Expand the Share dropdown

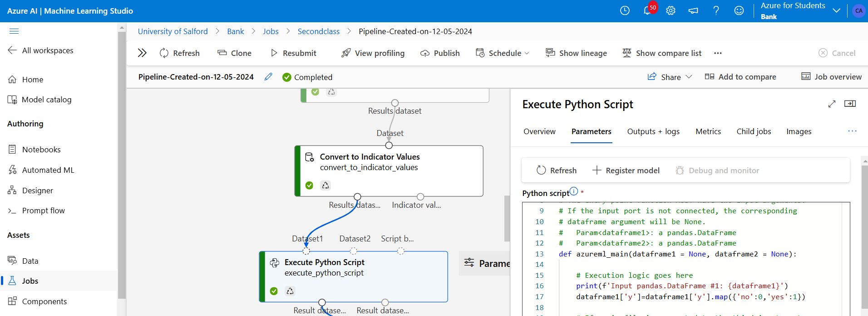tap(670, 77)
